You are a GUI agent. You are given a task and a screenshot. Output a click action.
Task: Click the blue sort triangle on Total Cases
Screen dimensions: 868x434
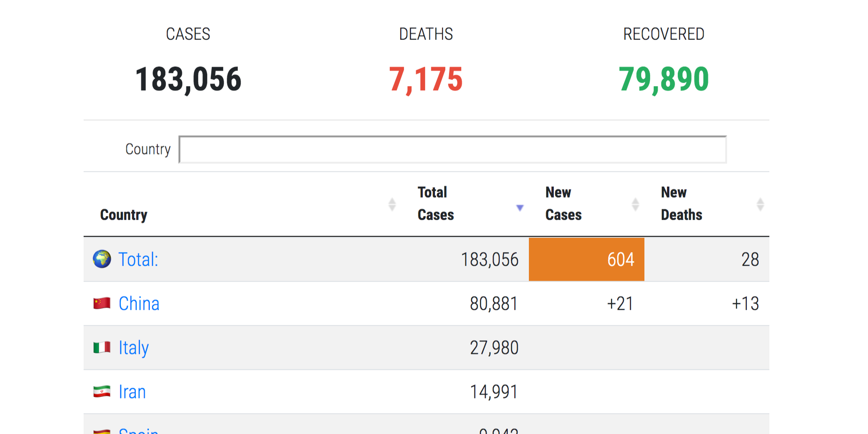(519, 207)
